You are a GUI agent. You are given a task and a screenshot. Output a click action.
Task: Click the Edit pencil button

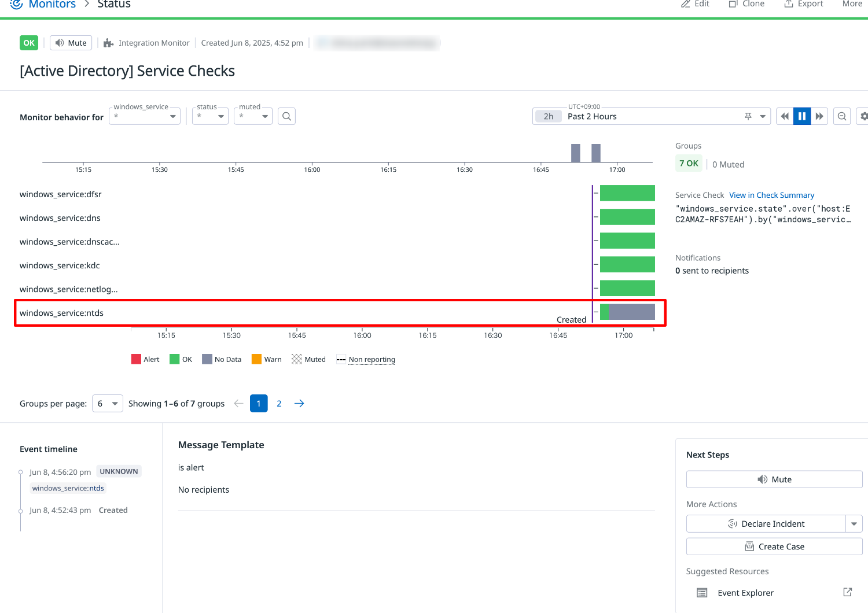(695, 3)
